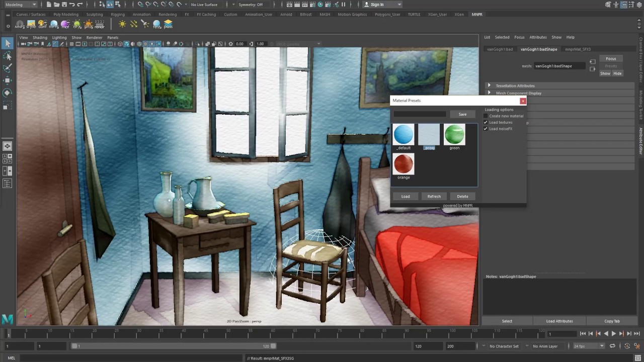Uncheck the Load textures checkbox
Image resolution: width=644 pixels, height=362 pixels.
[486, 122]
